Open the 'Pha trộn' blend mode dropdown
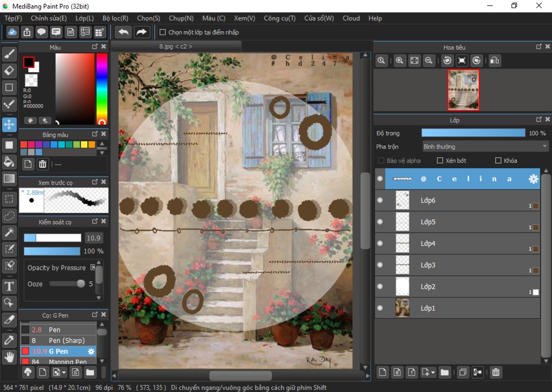 click(485, 146)
